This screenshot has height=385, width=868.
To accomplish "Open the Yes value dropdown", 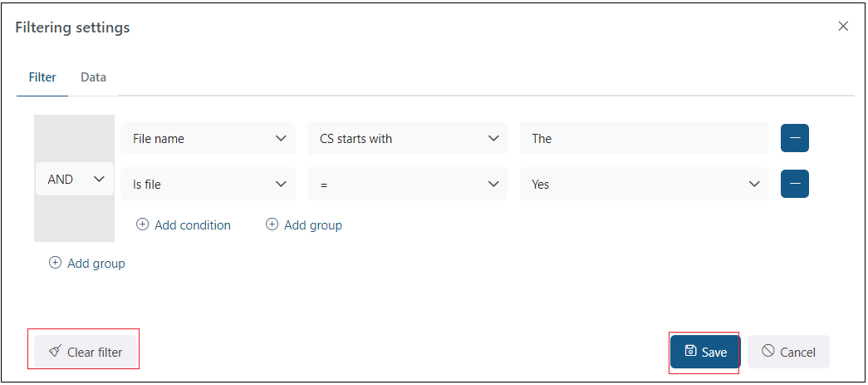I will pos(644,185).
